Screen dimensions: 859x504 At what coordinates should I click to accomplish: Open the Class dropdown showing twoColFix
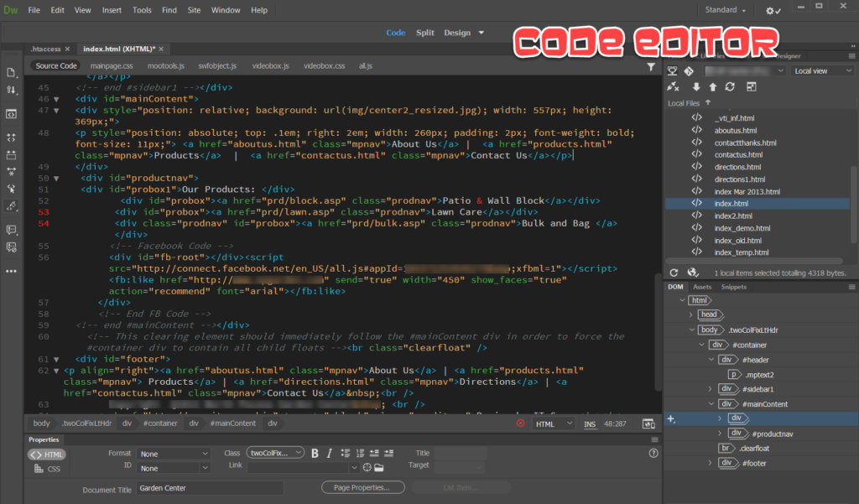point(275,453)
